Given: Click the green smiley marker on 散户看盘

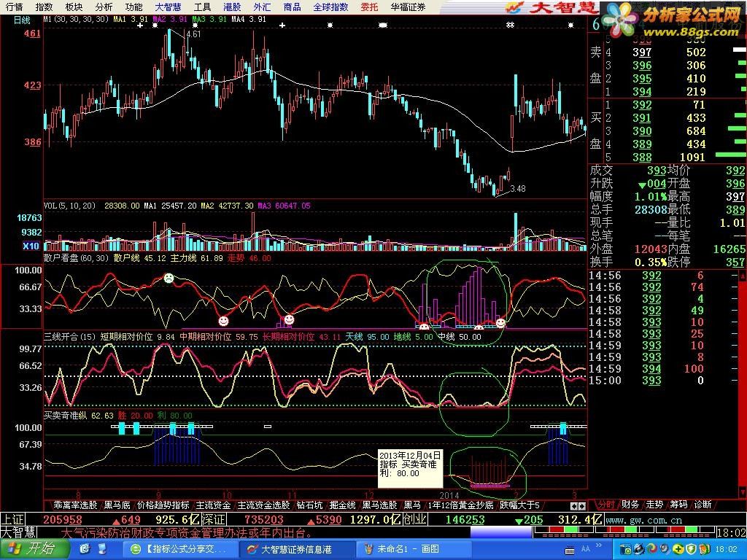Looking at the screenshot, I should (x=169, y=278).
